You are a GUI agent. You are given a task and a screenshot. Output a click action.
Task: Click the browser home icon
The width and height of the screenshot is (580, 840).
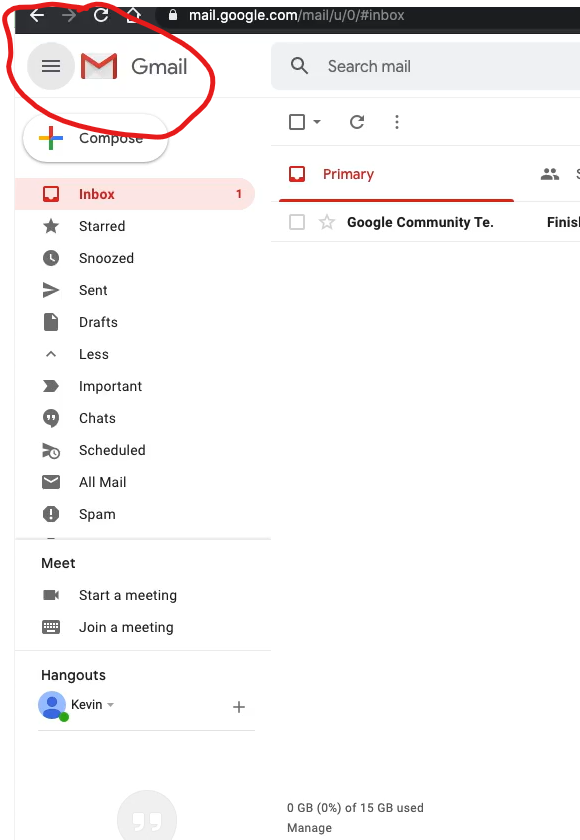[133, 15]
